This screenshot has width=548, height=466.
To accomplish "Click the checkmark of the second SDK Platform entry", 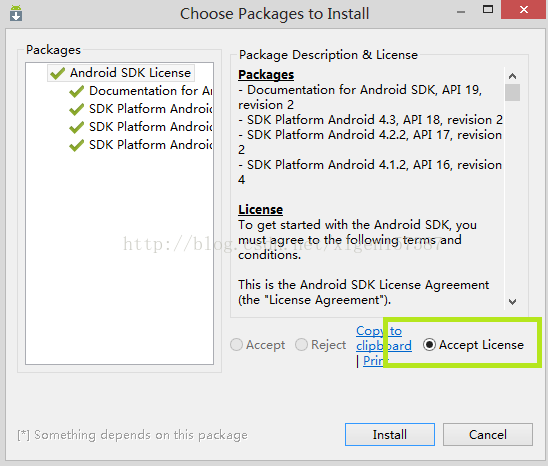I will coord(77,127).
